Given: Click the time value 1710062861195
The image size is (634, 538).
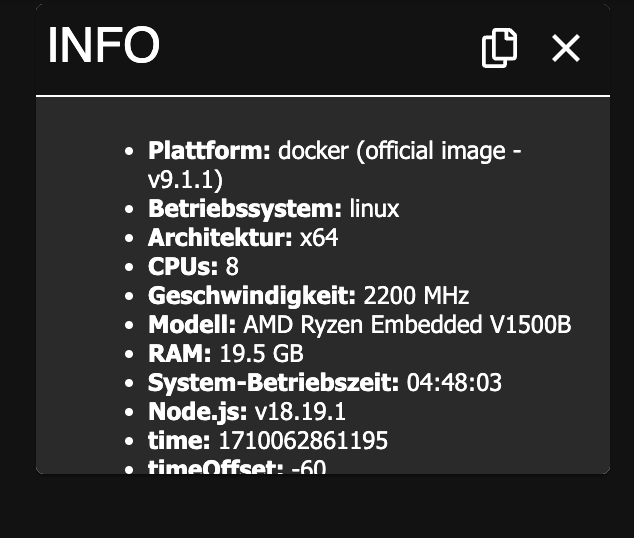Looking at the screenshot, I should click(x=302, y=441).
